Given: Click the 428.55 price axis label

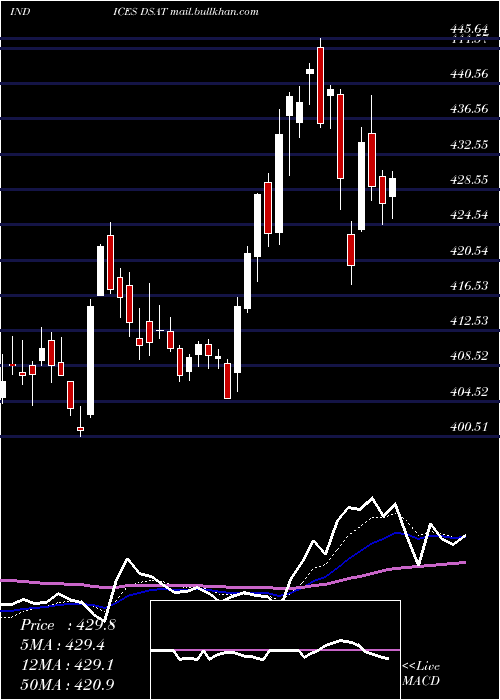Looking at the screenshot, I should [x=469, y=180].
